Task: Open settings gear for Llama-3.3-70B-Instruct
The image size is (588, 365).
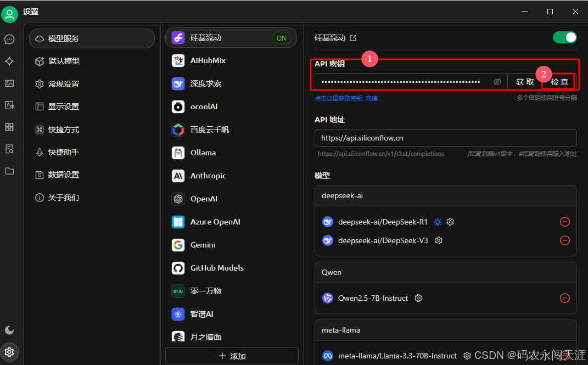Action: (467, 356)
